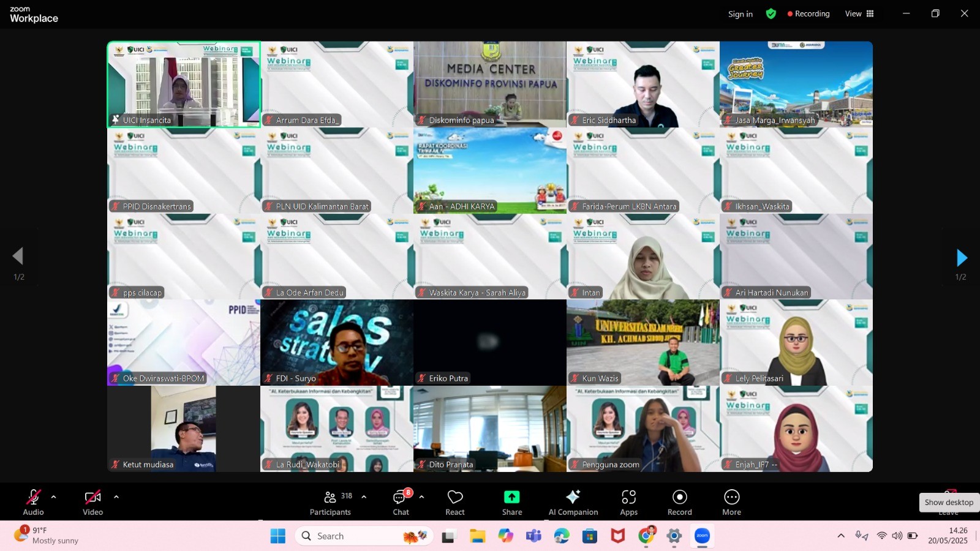Viewport: 980px width, 551px height.
Task: Start camera with the Video button
Action: click(x=92, y=502)
